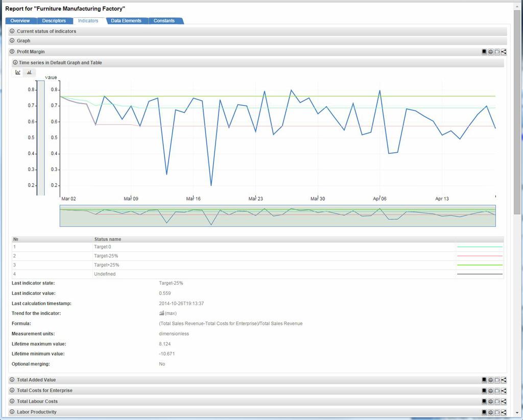Click black square icon in Total Costs for Enterprise row
Viewport: 523px width, 420px height.
(484, 390)
